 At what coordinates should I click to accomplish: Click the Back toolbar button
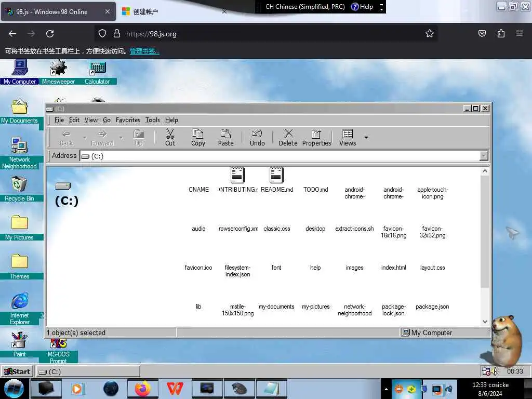coord(66,137)
